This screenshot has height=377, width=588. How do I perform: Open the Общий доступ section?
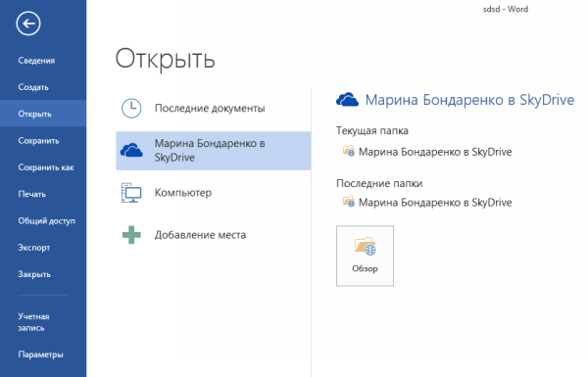46,221
